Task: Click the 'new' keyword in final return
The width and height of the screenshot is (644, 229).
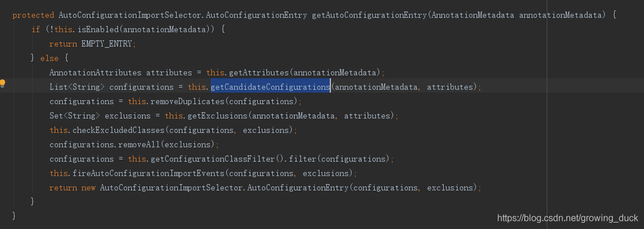Action: (x=88, y=188)
